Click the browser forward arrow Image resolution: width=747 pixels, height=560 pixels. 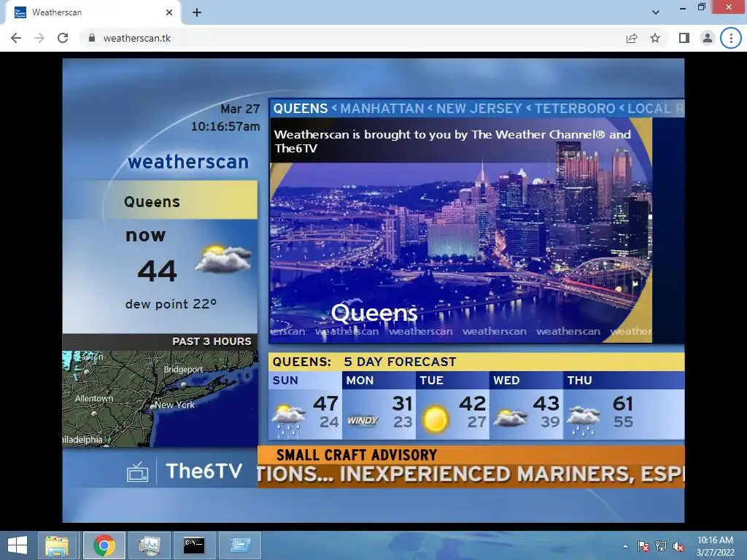pyautogui.click(x=39, y=38)
